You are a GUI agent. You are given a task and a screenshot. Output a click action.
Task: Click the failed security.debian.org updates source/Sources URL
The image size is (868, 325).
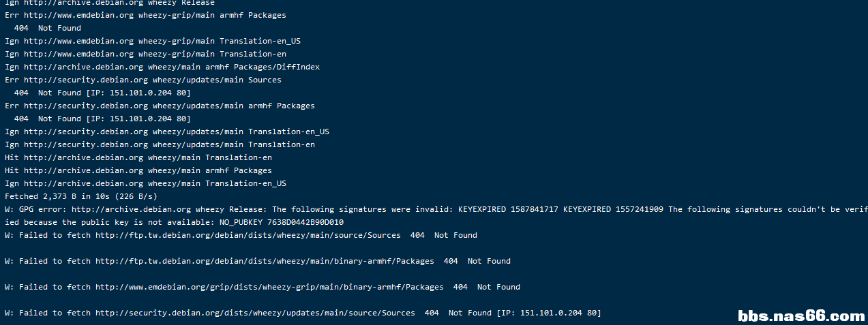255,313
